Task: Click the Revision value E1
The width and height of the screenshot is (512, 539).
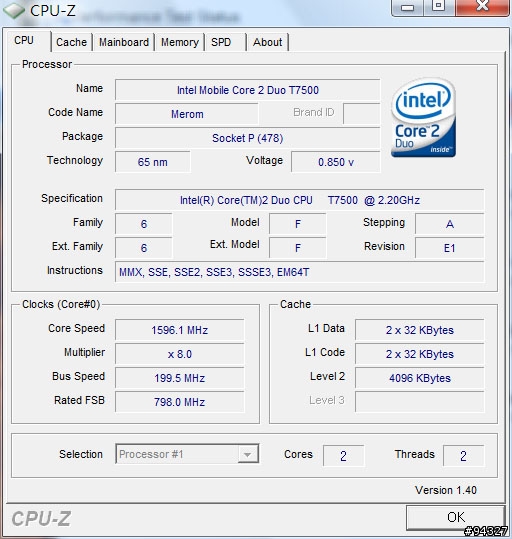Action: (x=449, y=248)
